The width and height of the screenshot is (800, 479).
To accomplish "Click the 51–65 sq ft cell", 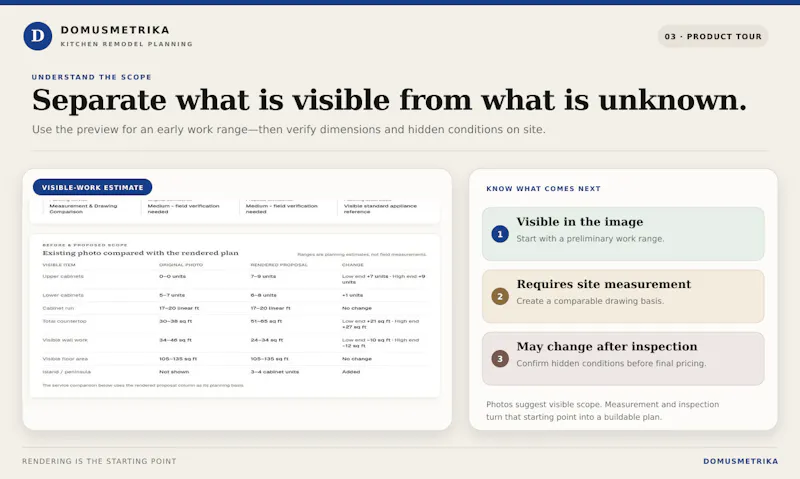I will (266, 321).
